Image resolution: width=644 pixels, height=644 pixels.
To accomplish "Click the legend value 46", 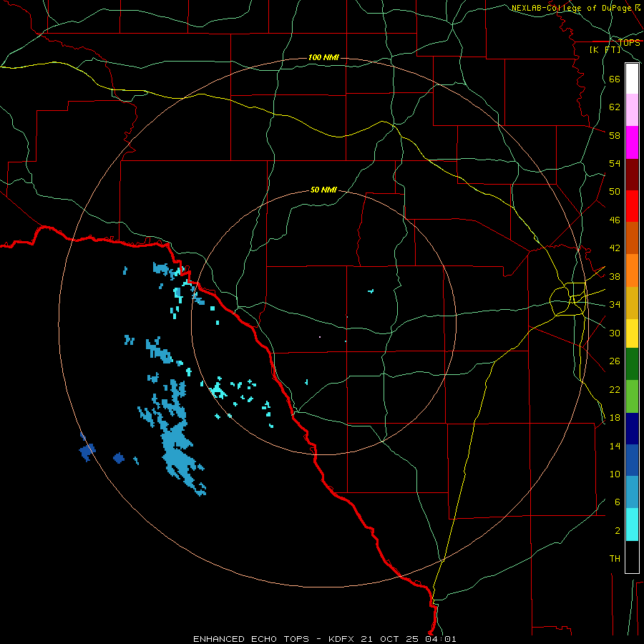I will pyautogui.click(x=615, y=220).
